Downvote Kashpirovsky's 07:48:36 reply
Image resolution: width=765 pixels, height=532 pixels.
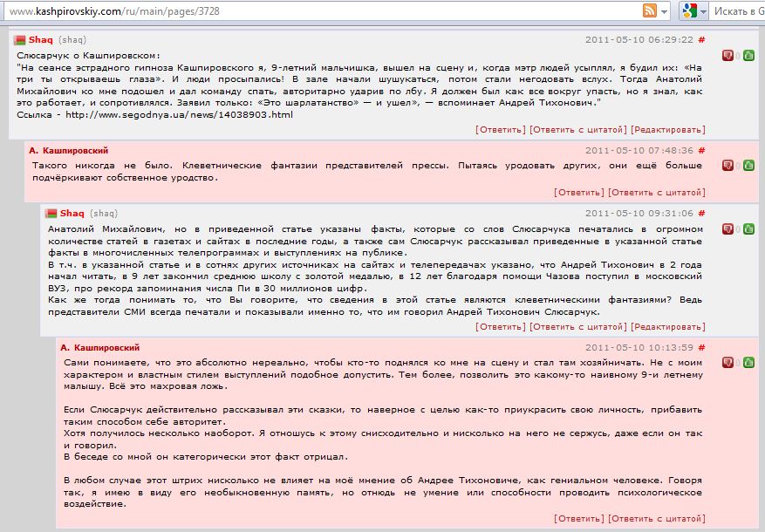(727, 166)
